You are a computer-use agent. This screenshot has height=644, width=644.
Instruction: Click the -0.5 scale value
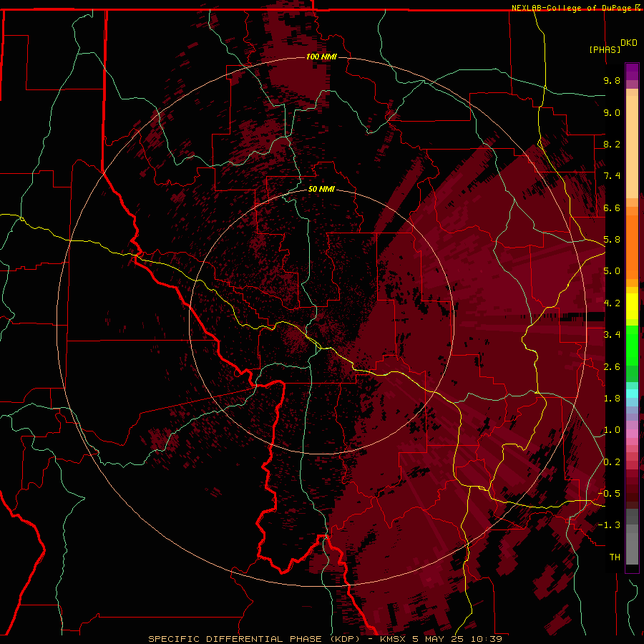coord(609,494)
